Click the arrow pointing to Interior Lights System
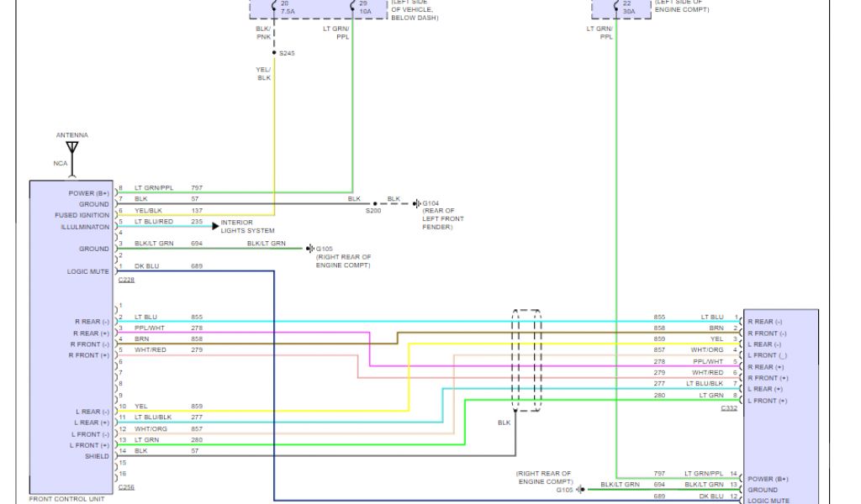This screenshot has width=861, height=504. click(215, 226)
